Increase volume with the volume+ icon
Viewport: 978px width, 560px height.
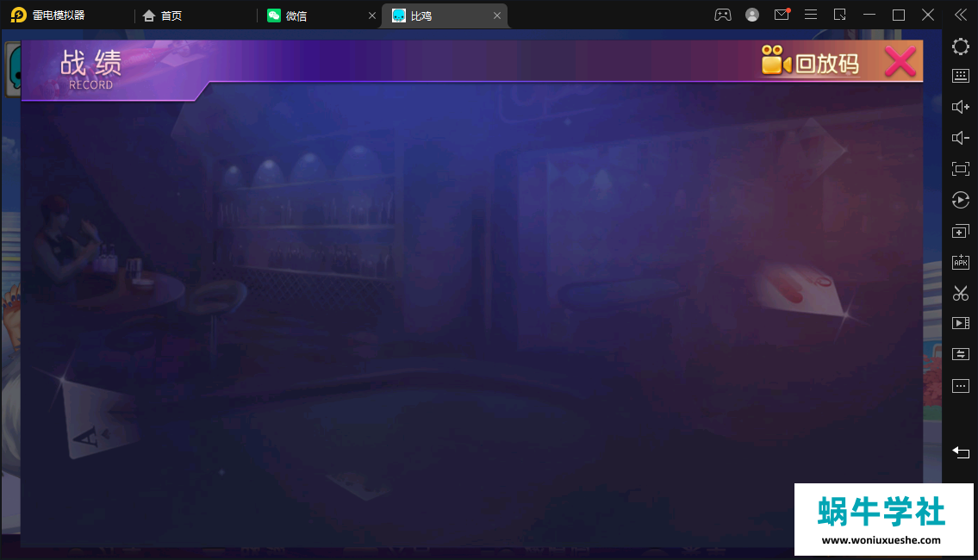[960, 106]
